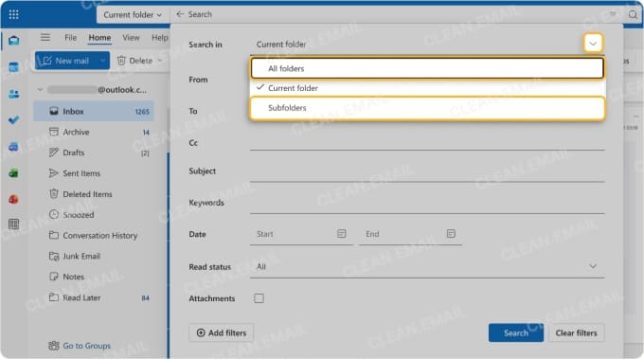The height and width of the screenshot is (359, 644).
Task: Select the Junk Email folder
Action: [x=94, y=256]
